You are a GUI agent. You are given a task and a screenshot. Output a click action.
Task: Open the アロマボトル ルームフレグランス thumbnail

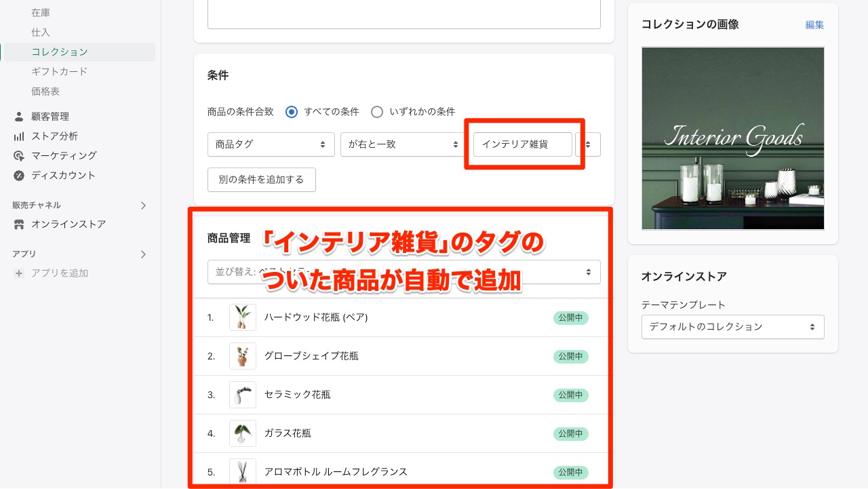243,472
